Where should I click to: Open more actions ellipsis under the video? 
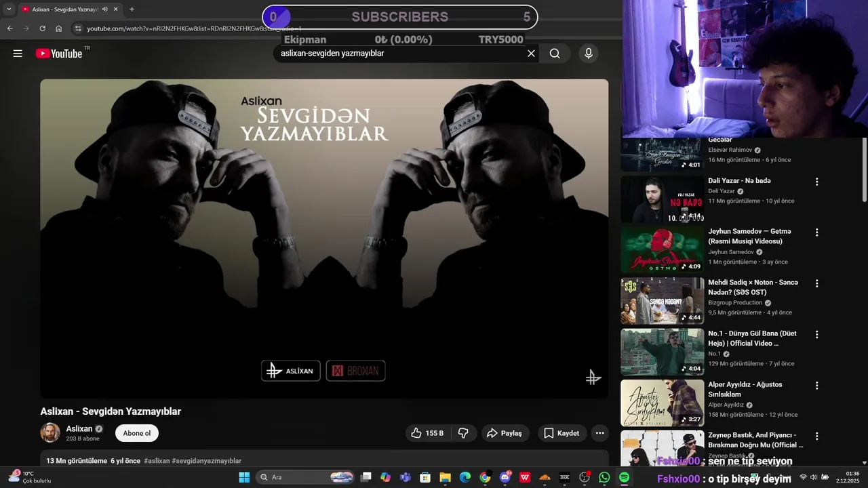tap(599, 433)
